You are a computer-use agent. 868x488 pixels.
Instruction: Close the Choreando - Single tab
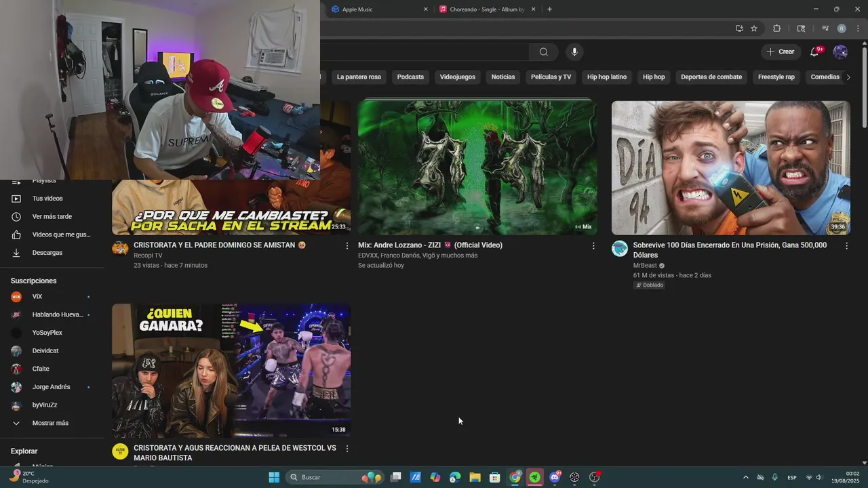click(533, 9)
